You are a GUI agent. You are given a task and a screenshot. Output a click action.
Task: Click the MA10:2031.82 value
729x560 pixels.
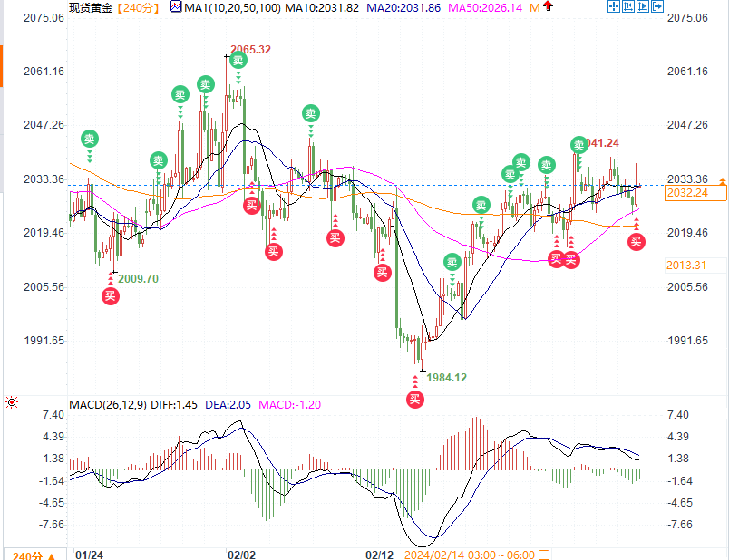(322, 7)
